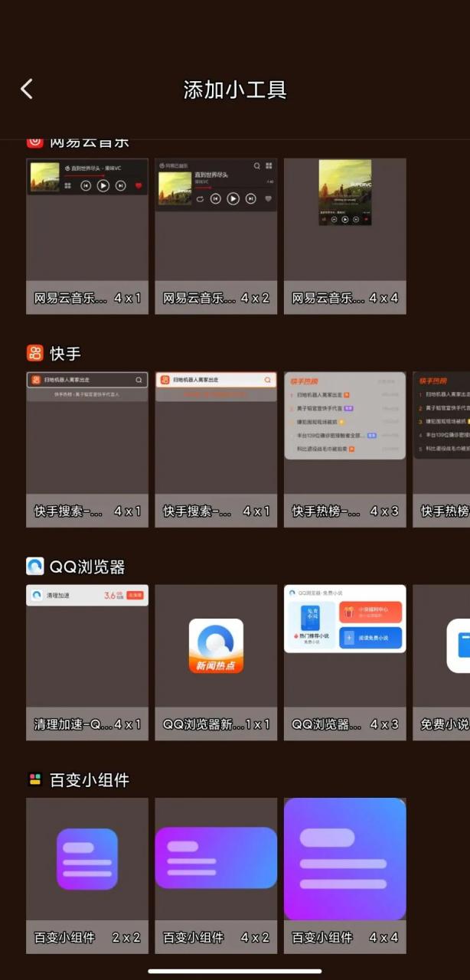The height and width of the screenshot is (980, 470).
Task: Select the partially visible 免费小说 widget card
Action: [442, 663]
